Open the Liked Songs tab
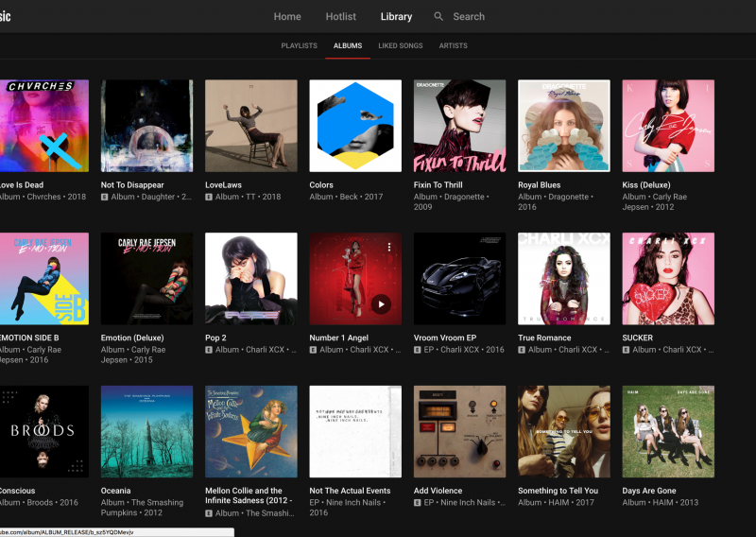The image size is (756, 537). coord(400,45)
